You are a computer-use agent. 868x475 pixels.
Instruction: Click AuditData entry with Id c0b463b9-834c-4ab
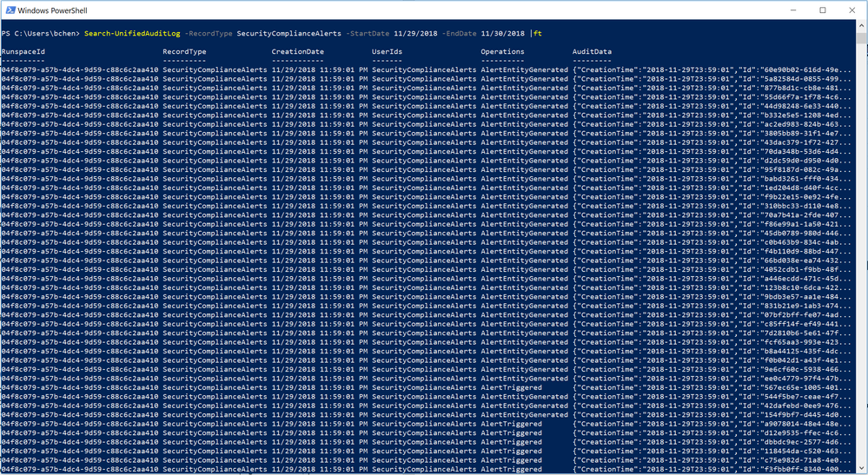click(x=712, y=242)
